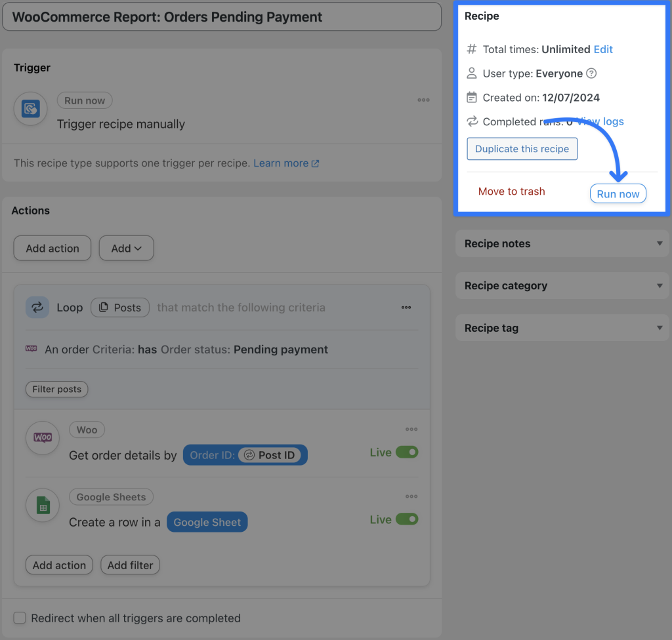Open more options for the Get order details action
Screen dimensions: 672x640
[411, 429]
